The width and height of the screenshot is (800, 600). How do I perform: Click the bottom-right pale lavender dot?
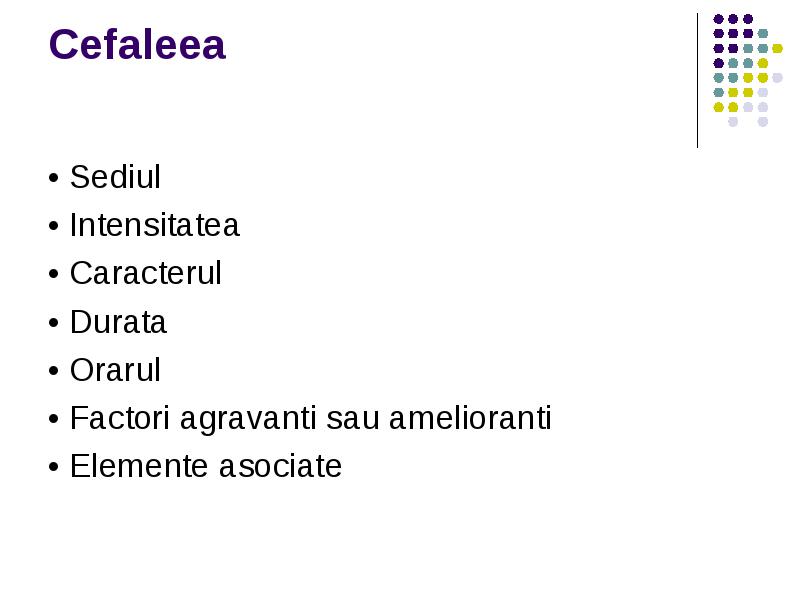(x=763, y=122)
